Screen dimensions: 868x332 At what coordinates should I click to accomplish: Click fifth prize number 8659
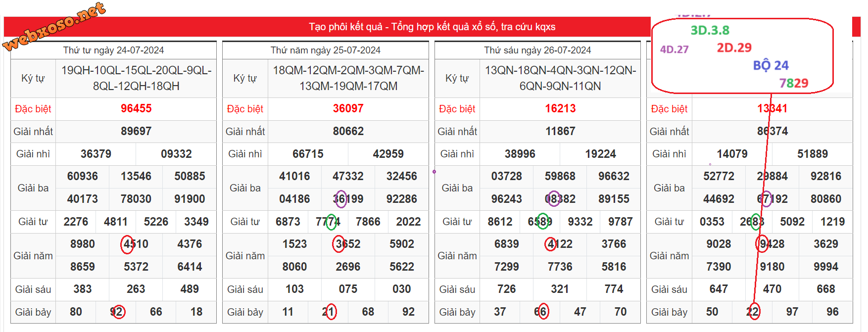83,267
